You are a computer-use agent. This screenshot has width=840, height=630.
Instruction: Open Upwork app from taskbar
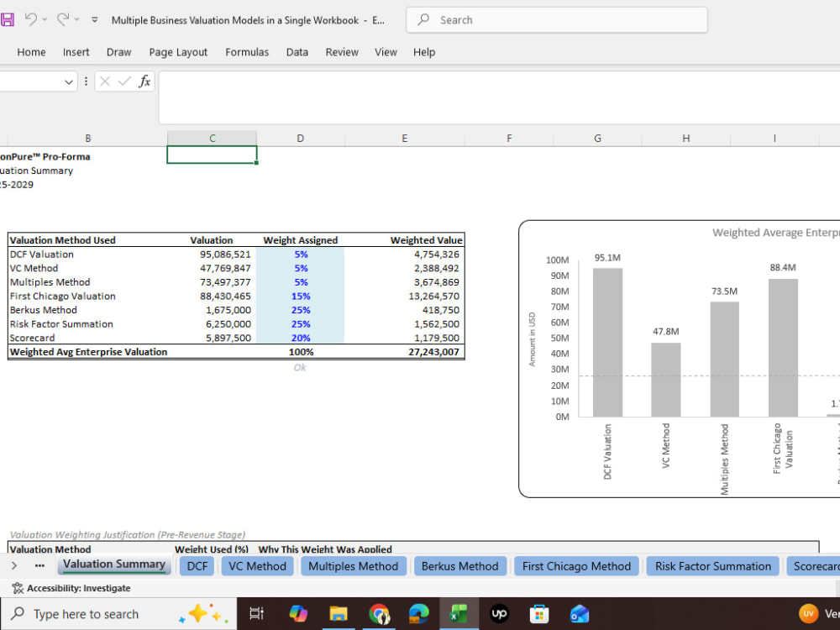(x=499, y=614)
